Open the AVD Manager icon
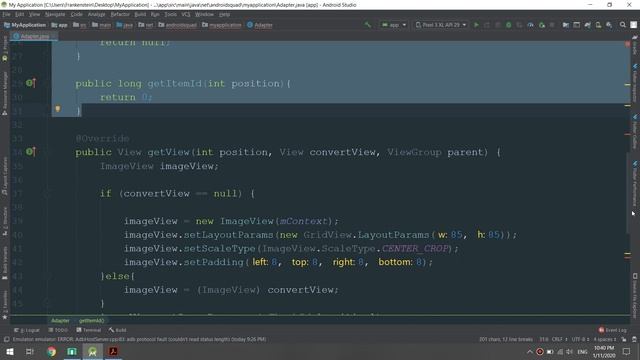Viewport: 640px width, 360px height. [x=598, y=25]
